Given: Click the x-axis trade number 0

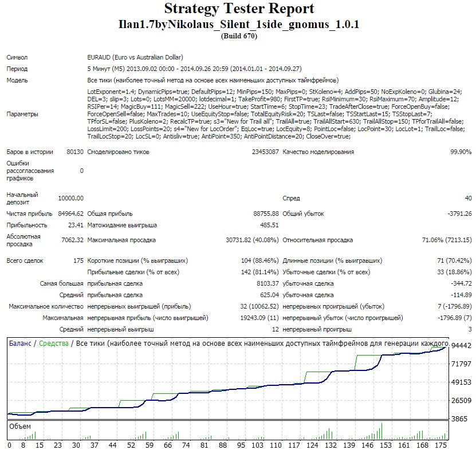Looking at the screenshot, I should click(9, 445).
